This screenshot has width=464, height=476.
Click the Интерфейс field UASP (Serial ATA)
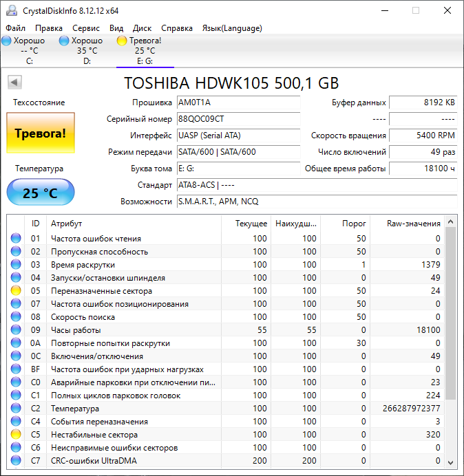[x=238, y=136]
